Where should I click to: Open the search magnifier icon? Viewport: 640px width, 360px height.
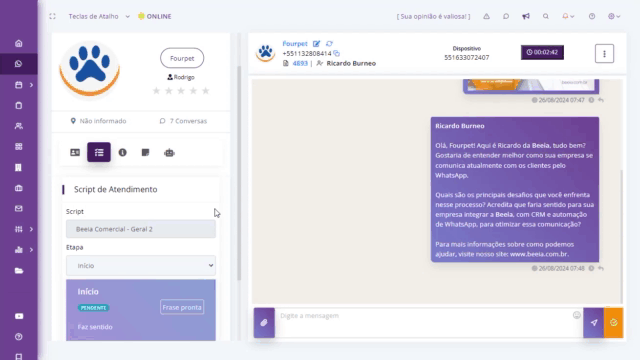click(x=546, y=16)
